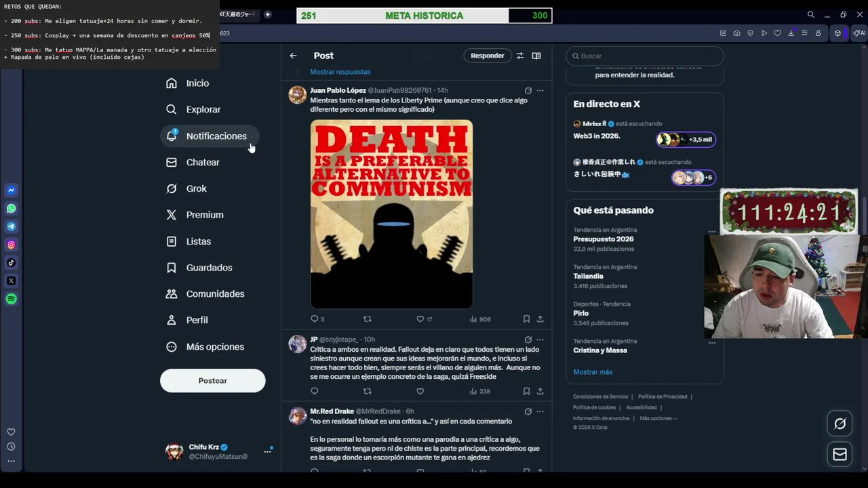Open the X panel in the Opera sidebar
This screenshot has width=868, height=488.
pyautogui.click(x=11, y=281)
